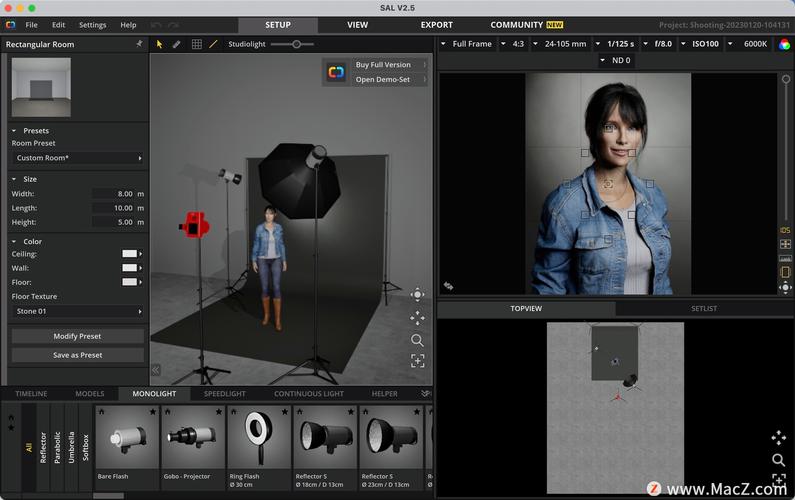The image size is (795, 500).
Task: Toggle the grid overlay icon
Action: [196, 44]
